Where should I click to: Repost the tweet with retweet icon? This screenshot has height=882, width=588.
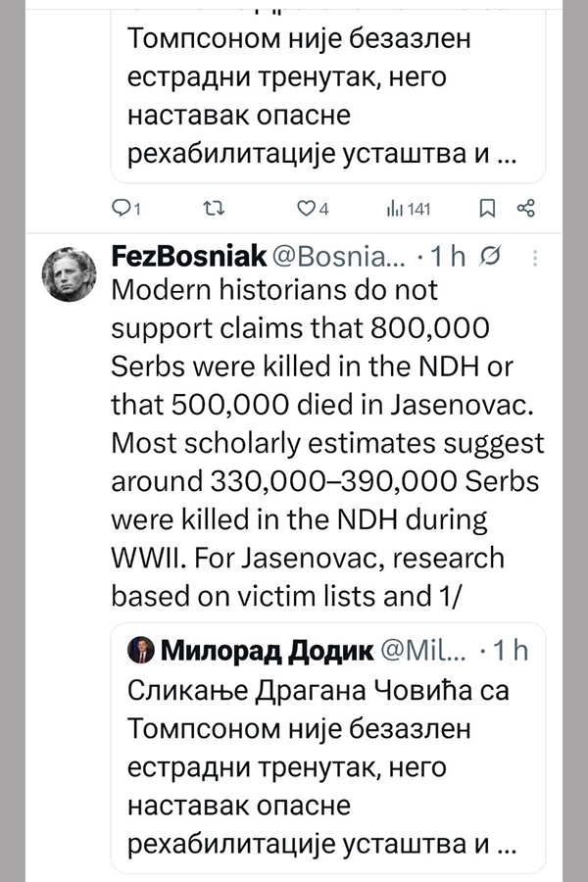click(211, 209)
